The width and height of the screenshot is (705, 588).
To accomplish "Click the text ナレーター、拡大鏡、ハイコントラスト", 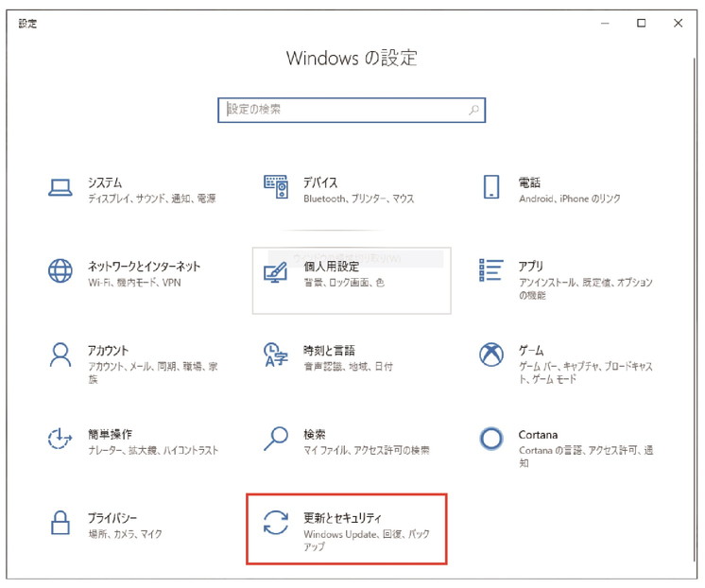I will (153, 450).
